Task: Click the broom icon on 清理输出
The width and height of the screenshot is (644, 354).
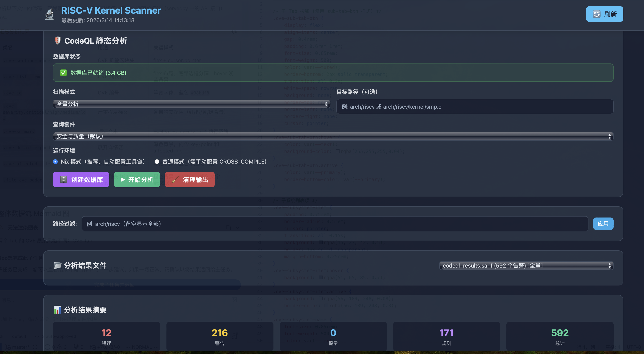Action: [x=175, y=179]
